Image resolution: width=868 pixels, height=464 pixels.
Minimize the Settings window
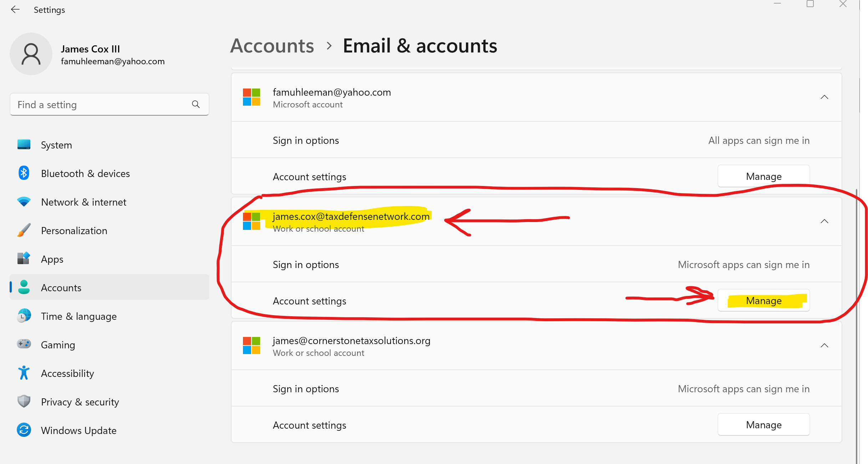pos(777,4)
